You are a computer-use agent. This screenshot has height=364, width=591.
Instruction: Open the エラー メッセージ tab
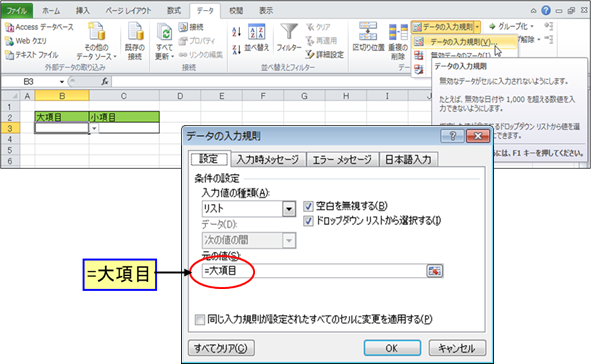342,159
